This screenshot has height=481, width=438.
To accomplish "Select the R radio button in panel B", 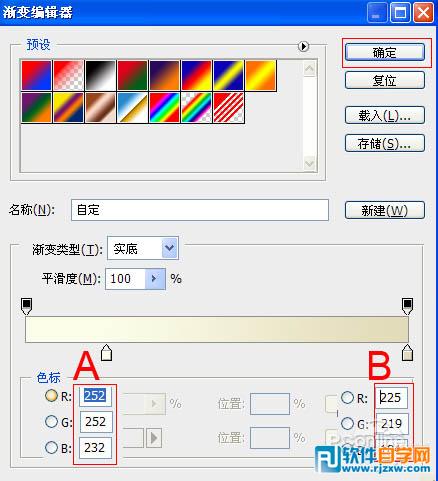I will coord(347,397).
